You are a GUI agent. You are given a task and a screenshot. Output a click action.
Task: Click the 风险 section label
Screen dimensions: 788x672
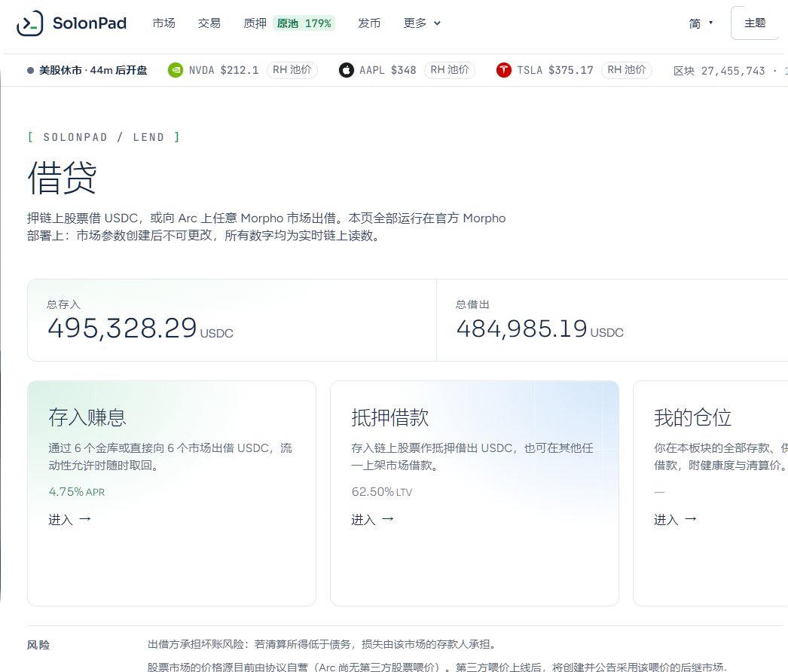(38, 645)
